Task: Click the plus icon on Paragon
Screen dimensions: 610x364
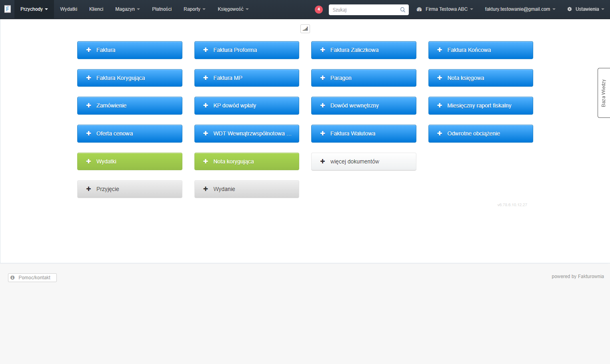Action: (323, 78)
